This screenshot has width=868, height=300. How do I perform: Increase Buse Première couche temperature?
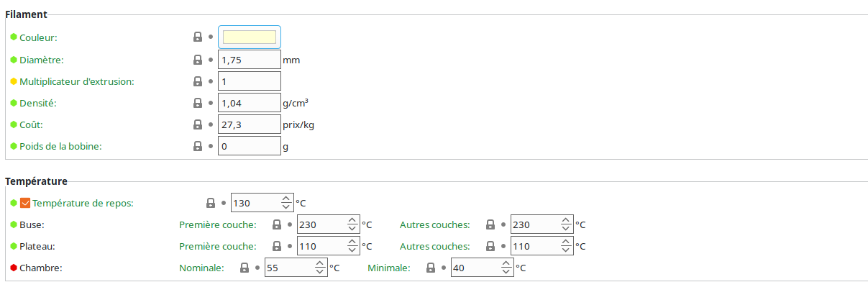[x=352, y=220]
